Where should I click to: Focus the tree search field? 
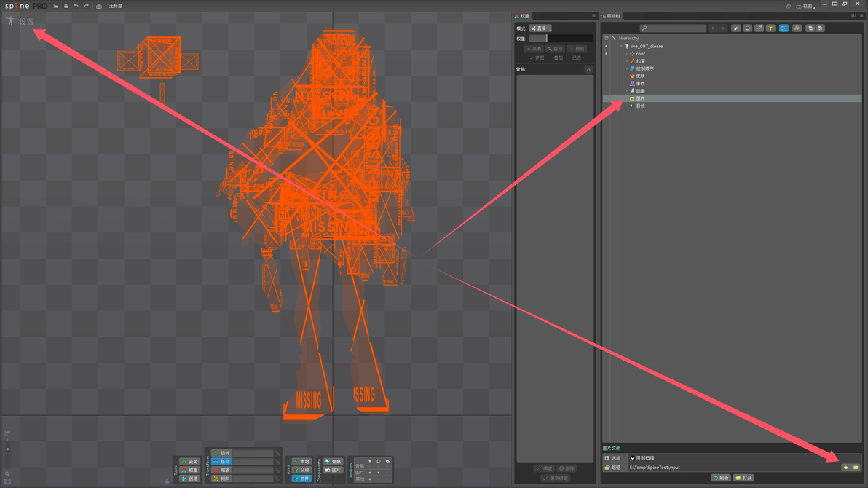tap(673, 28)
